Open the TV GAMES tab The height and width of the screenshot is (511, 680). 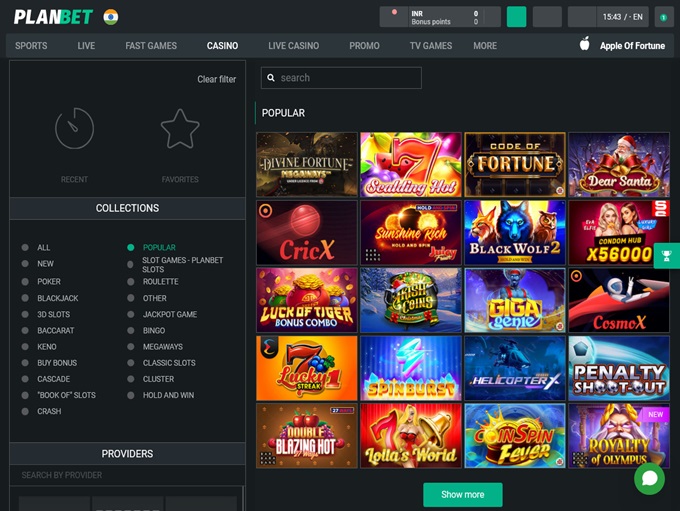431,46
